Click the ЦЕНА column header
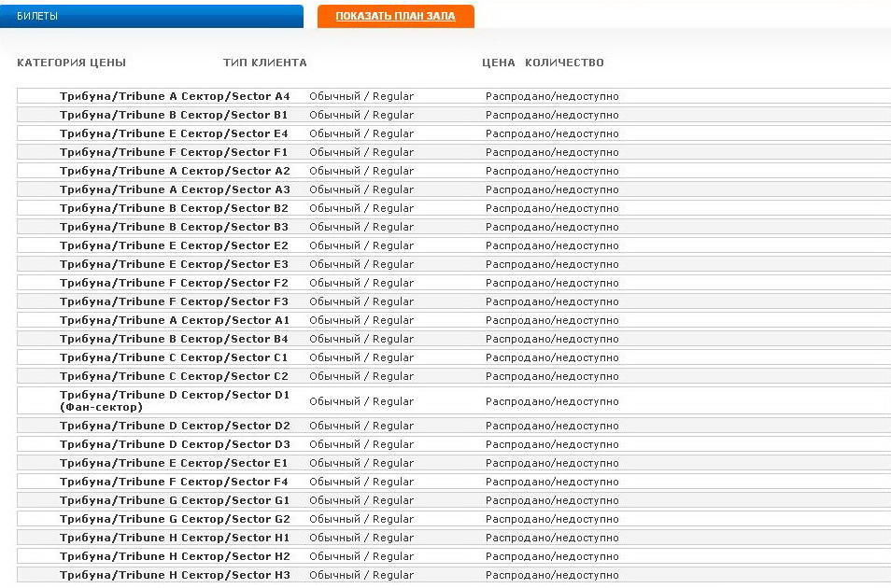 click(x=498, y=63)
